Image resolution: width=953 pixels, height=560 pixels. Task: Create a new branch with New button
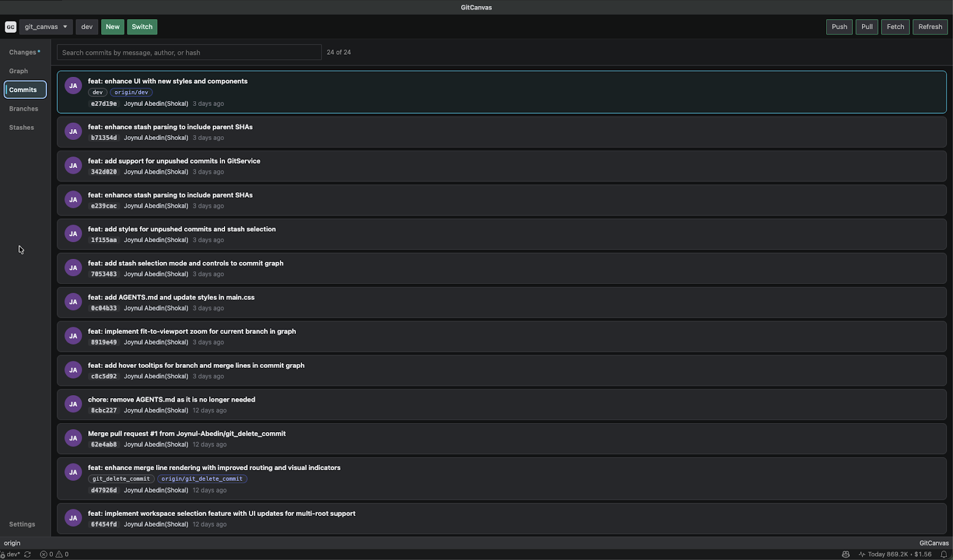point(113,27)
